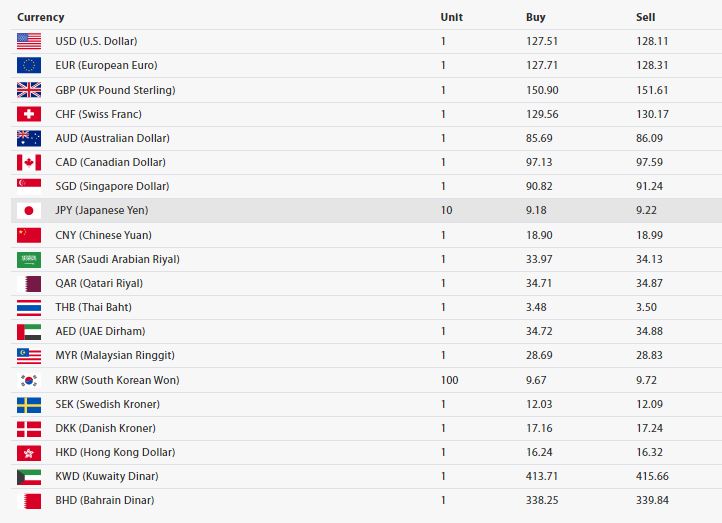722x523 pixels.
Task: Select the Hong Kong flag icon
Action: click(29, 453)
